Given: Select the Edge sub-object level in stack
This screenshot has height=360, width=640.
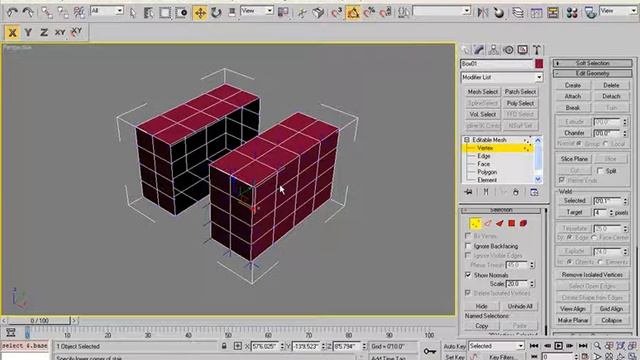Looking at the screenshot, I should tap(484, 156).
